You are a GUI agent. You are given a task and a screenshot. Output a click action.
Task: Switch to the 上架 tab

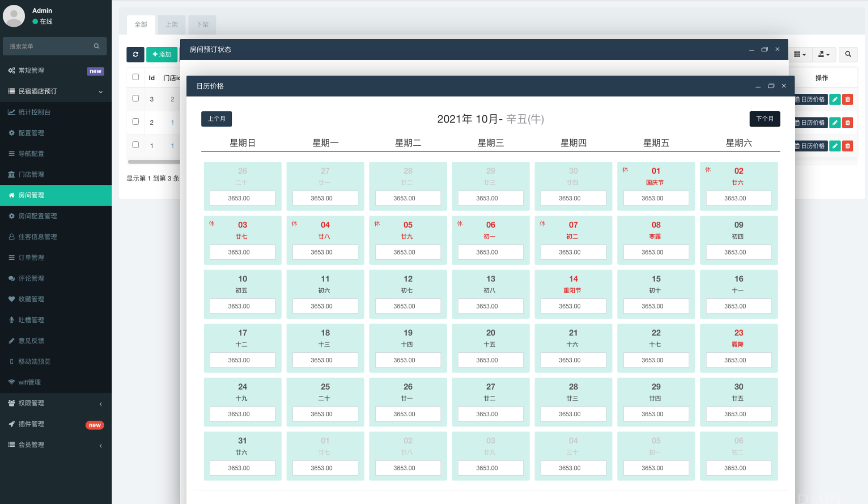point(171,25)
